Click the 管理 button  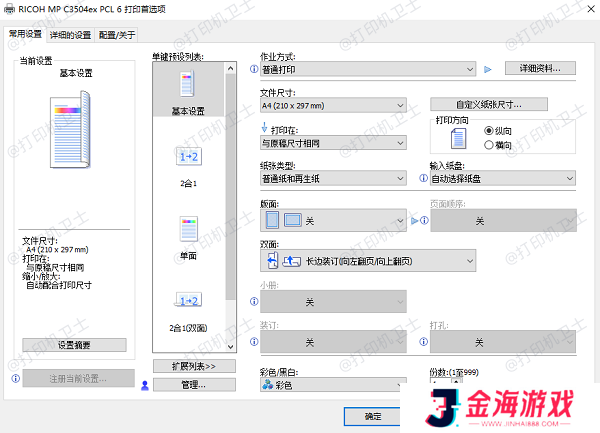click(x=194, y=384)
